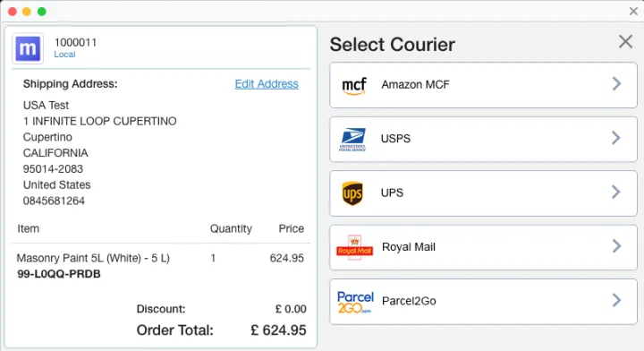Screen dimensions: 644x351
Task: Select the Local channel label
Action: 64,55
